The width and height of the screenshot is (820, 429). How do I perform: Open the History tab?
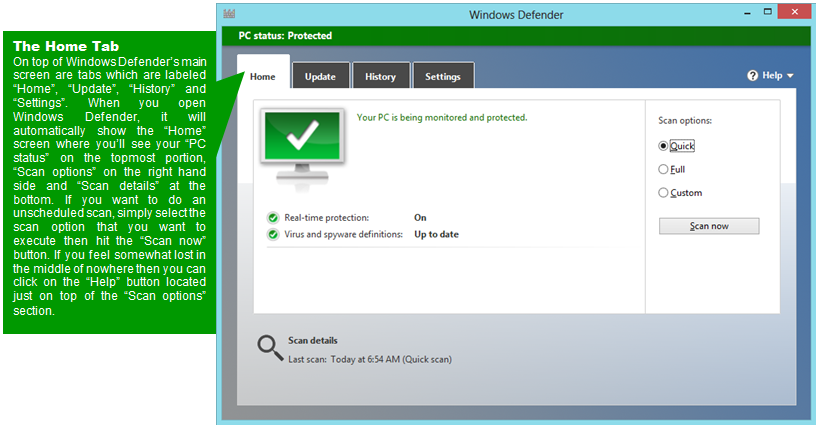[x=380, y=76]
